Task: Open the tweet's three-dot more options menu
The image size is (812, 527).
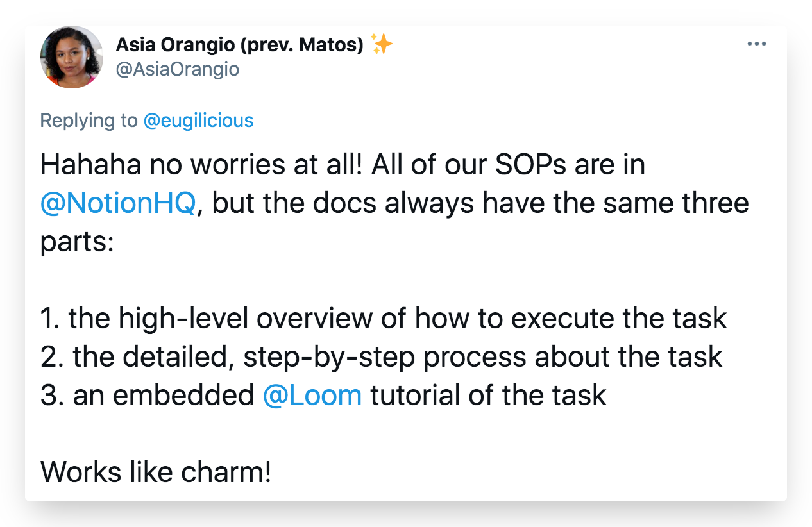Action: click(757, 44)
